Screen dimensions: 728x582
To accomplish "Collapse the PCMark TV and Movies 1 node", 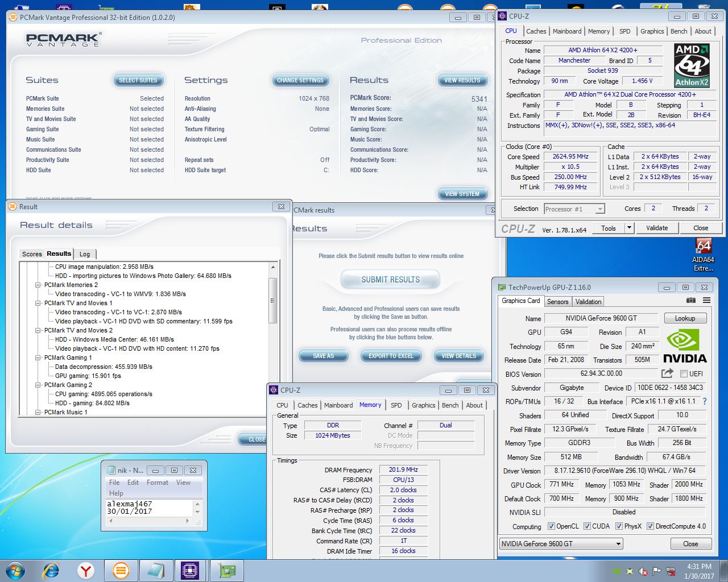I will pyautogui.click(x=38, y=303).
